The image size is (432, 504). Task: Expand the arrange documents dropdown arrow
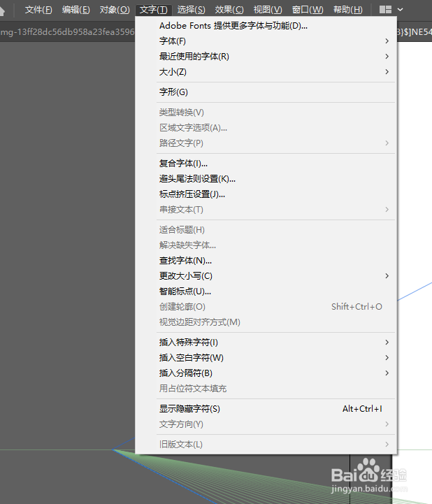(400, 10)
